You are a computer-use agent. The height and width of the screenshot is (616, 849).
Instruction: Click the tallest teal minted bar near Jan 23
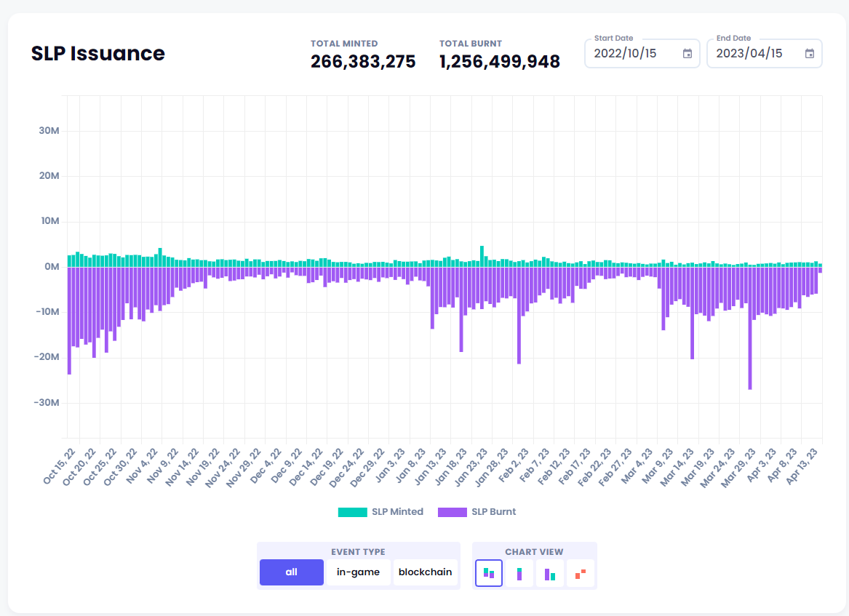482,256
